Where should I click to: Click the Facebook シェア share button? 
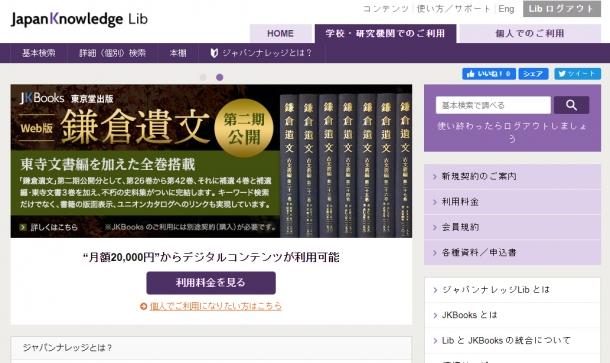pos(533,74)
